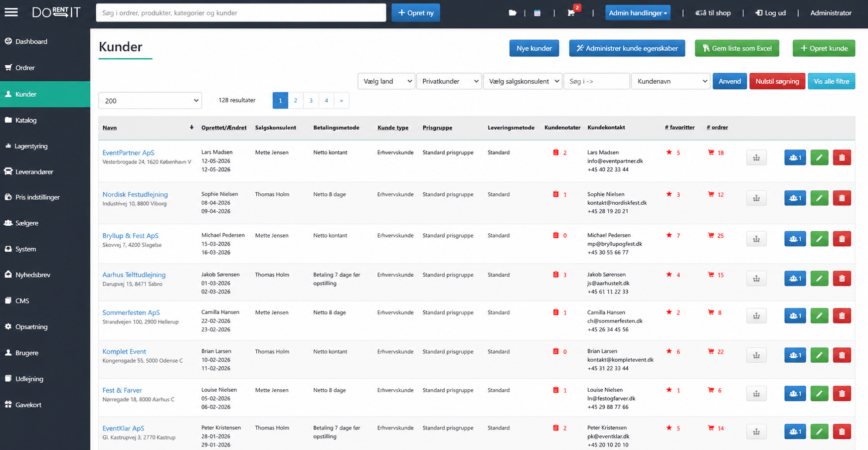Click hierarchy icon for EventPartner ApS

pos(756,158)
